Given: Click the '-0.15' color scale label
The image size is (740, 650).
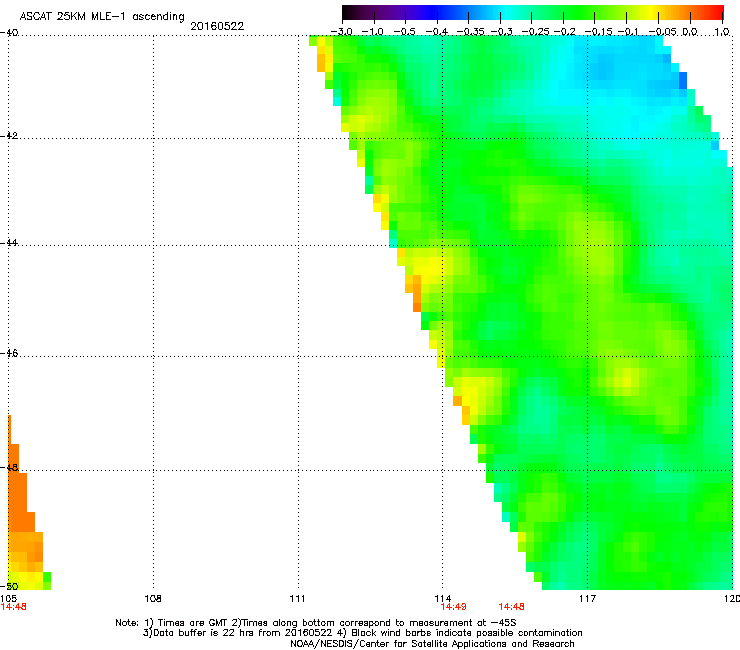Looking at the screenshot, I should point(598,32).
